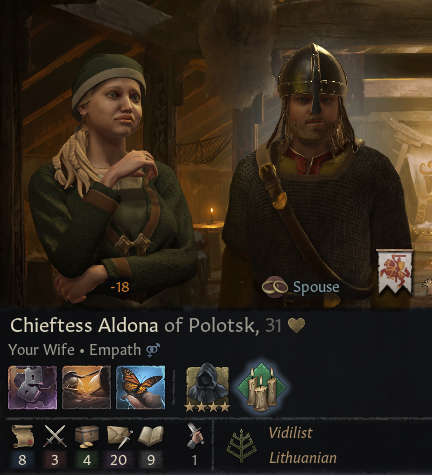Screen dimensions: 432x475
Task: Select the second personality trait icon
Action: [x=86, y=387]
